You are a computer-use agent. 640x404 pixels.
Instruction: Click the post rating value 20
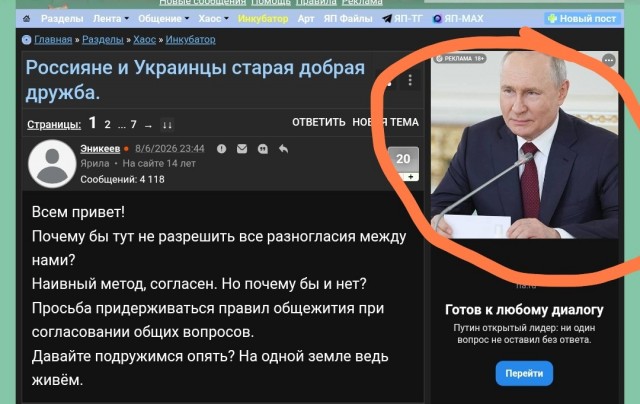point(403,159)
